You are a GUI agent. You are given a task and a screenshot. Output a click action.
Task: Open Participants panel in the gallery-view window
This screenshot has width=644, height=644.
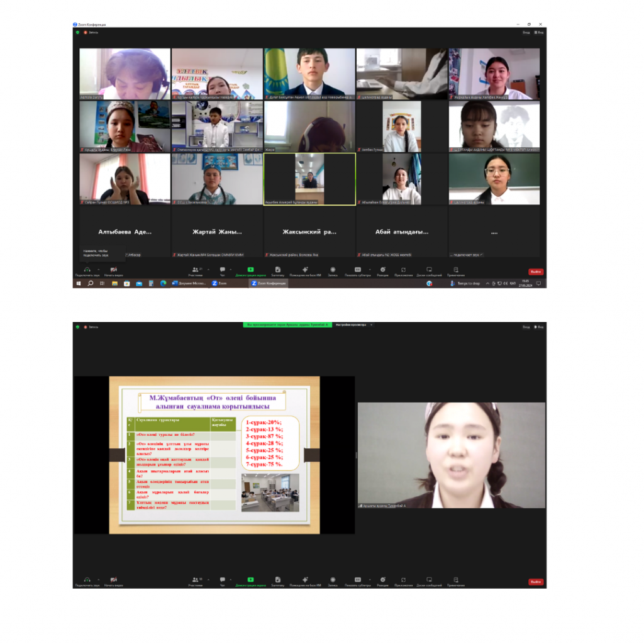(x=196, y=272)
